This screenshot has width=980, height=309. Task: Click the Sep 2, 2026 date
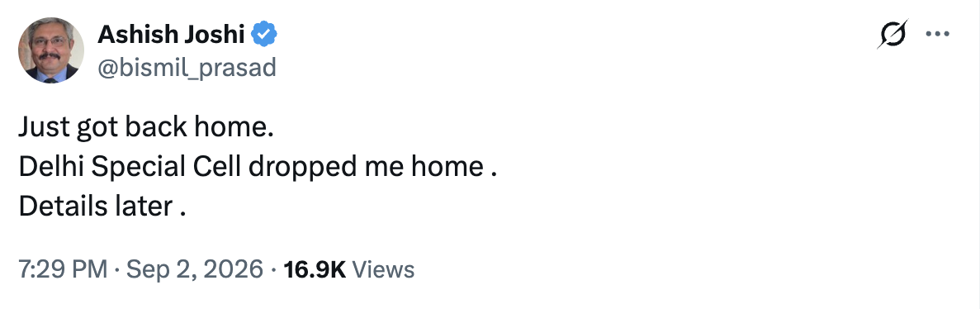point(194,269)
